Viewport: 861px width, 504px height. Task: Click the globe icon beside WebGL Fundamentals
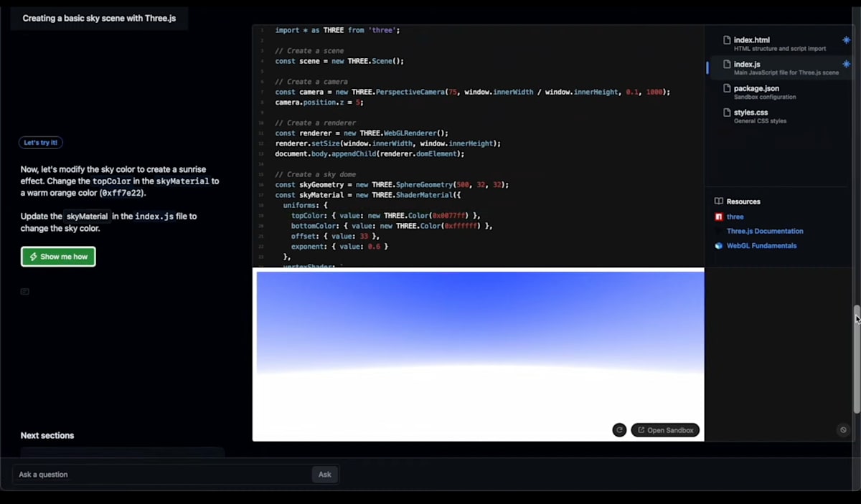tap(718, 245)
